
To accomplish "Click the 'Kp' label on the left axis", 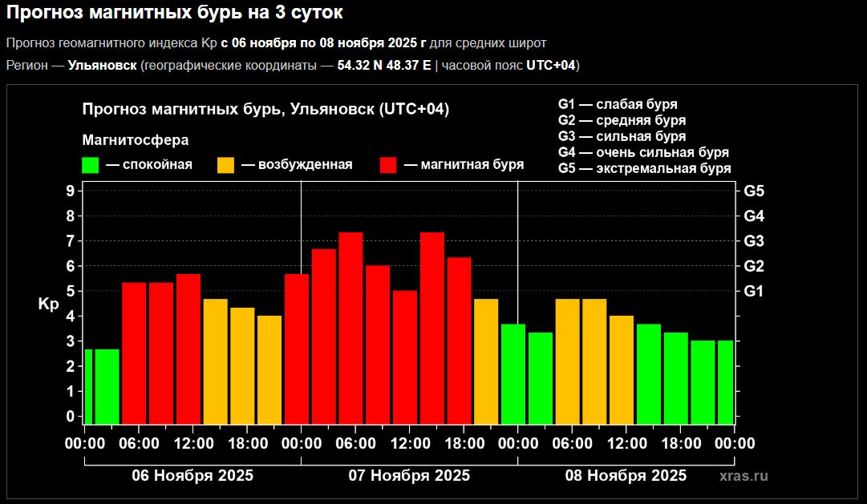I will [x=48, y=304].
